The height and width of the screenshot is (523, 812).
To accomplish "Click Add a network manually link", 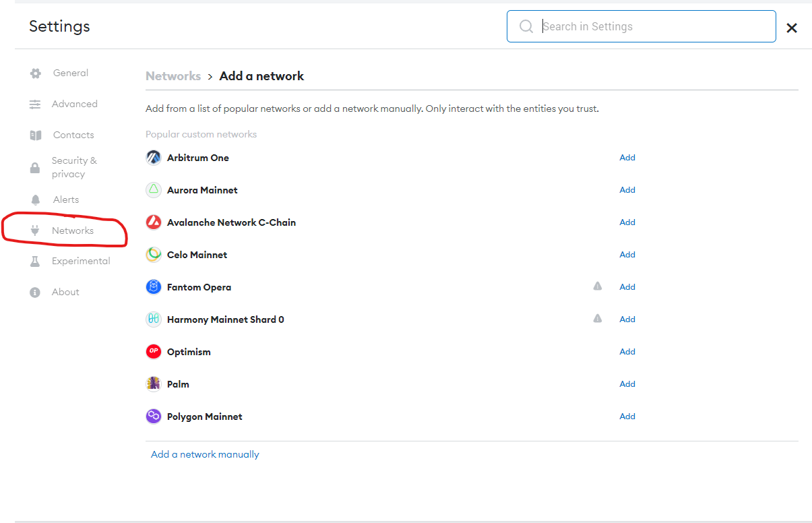I will [205, 454].
